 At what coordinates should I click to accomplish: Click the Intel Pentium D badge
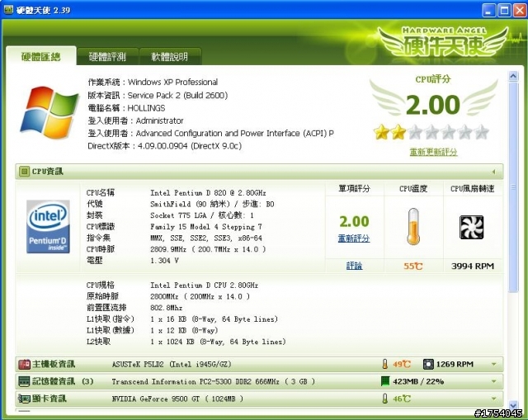(48, 226)
